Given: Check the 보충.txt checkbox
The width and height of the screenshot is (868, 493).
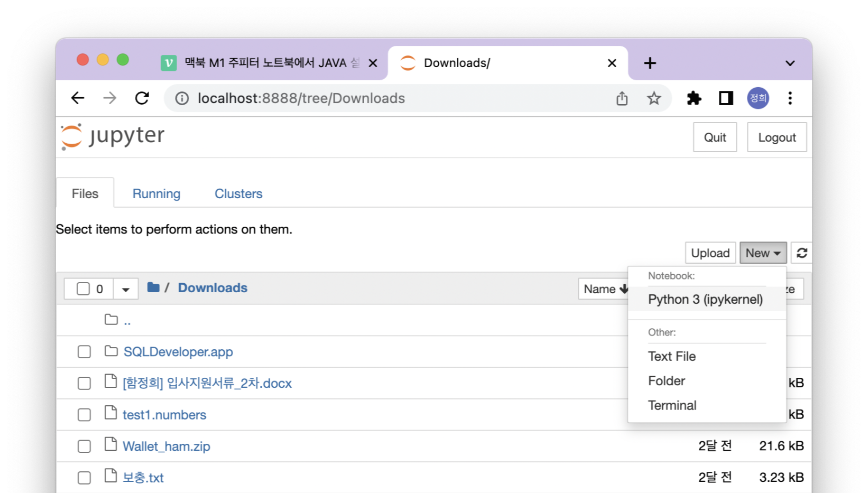Looking at the screenshot, I should (x=84, y=478).
